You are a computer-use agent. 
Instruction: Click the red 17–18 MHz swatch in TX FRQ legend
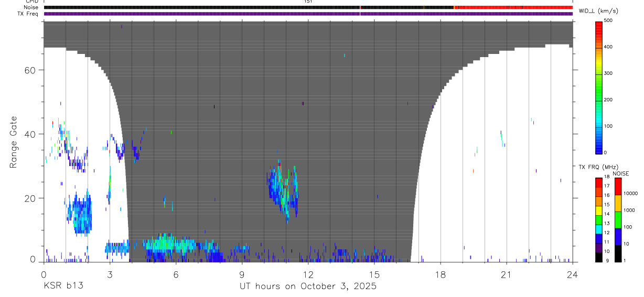coord(599,182)
